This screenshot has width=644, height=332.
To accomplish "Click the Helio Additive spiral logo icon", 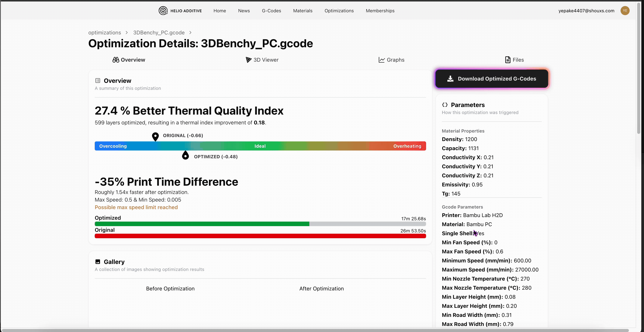I will [163, 11].
